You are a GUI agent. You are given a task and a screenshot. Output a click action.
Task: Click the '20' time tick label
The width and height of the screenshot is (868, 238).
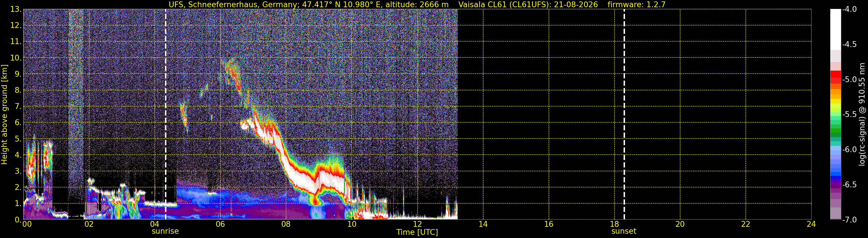[x=680, y=224]
